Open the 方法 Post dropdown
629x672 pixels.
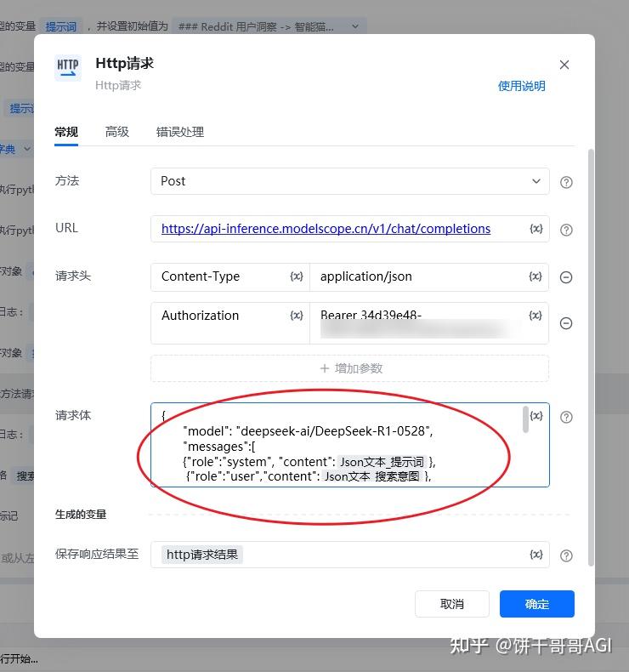coord(350,181)
